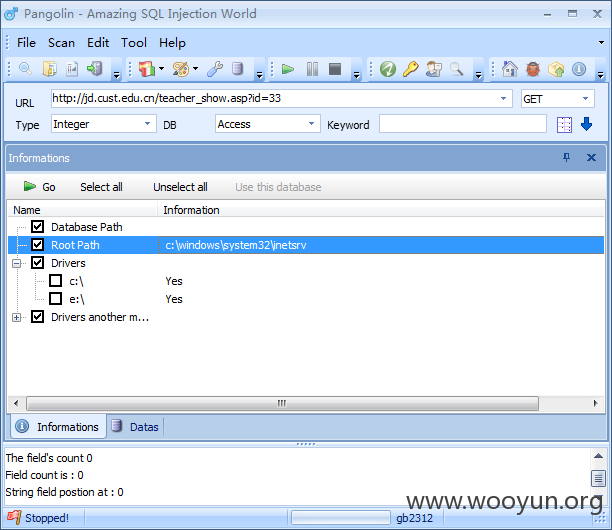Open the Type Integer dropdown
Screen dimensions: 612x530
tap(148, 124)
